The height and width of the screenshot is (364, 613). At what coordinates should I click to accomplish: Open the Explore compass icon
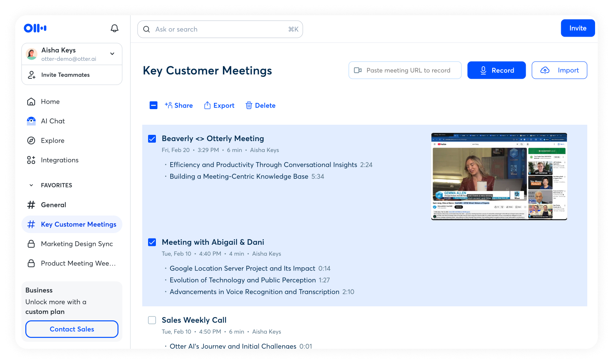click(31, 141)
